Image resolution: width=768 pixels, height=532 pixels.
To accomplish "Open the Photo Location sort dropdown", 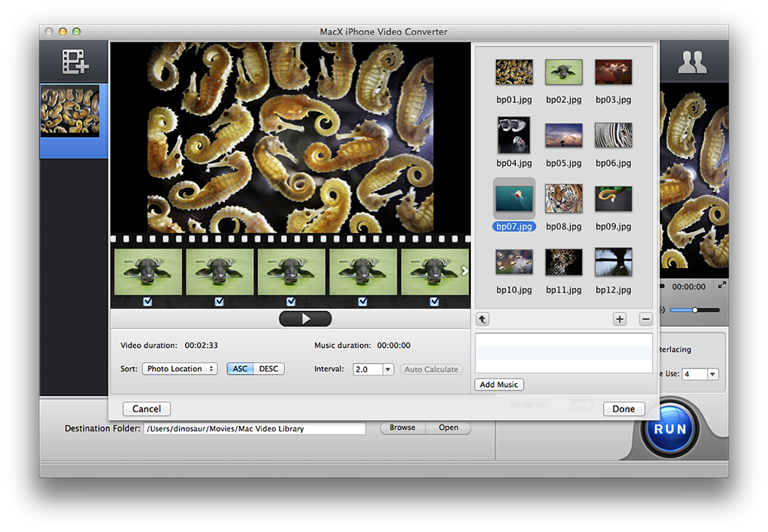I will [x=180, y=369].
